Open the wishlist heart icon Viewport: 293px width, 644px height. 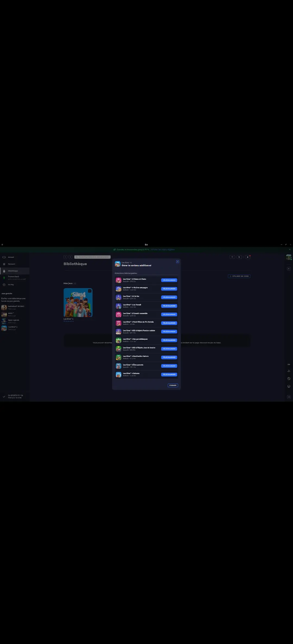click(x=232, y=257)
